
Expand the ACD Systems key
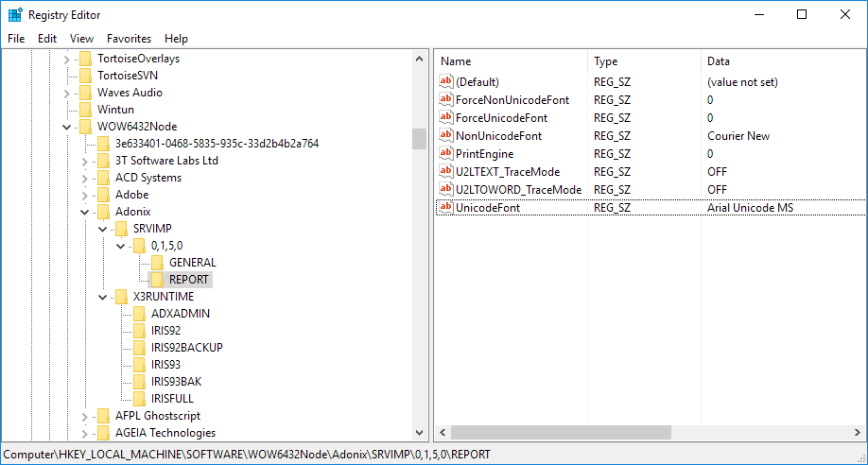85,179
